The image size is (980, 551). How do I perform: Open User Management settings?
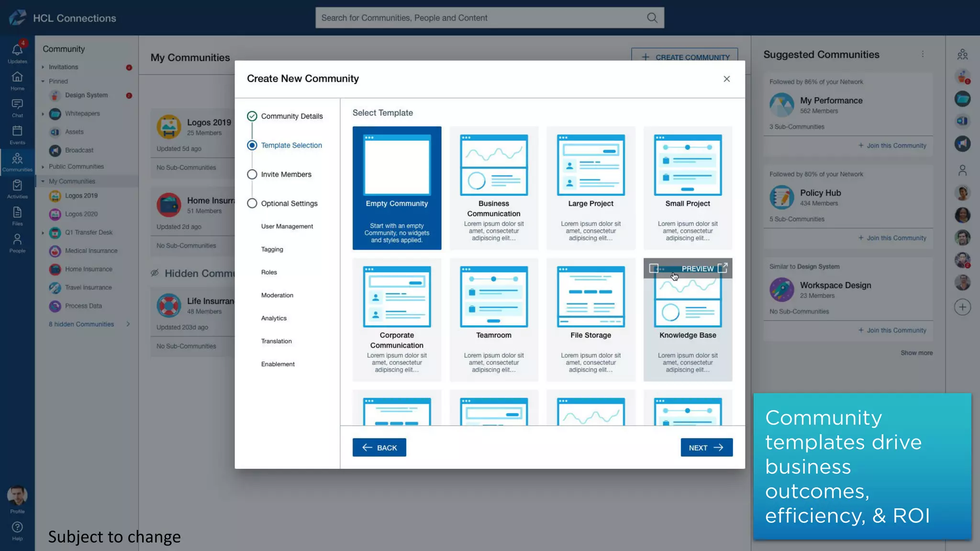point(287,226)
